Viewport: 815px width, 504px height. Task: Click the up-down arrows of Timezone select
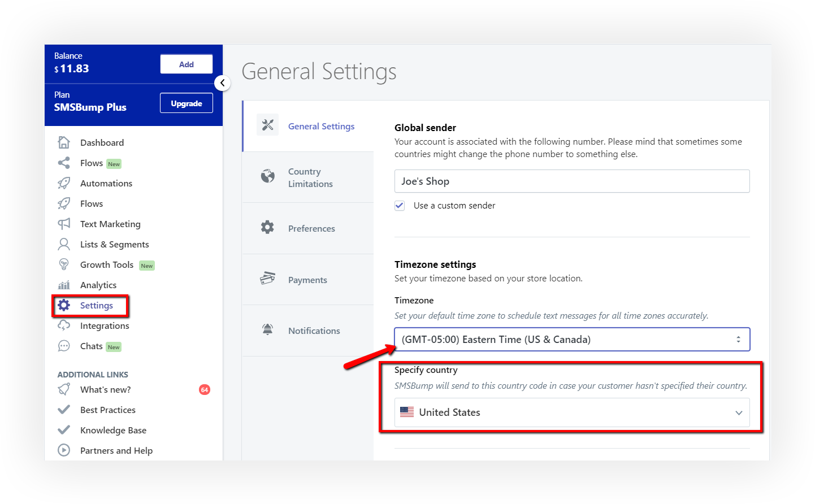(x=738, y=340)
